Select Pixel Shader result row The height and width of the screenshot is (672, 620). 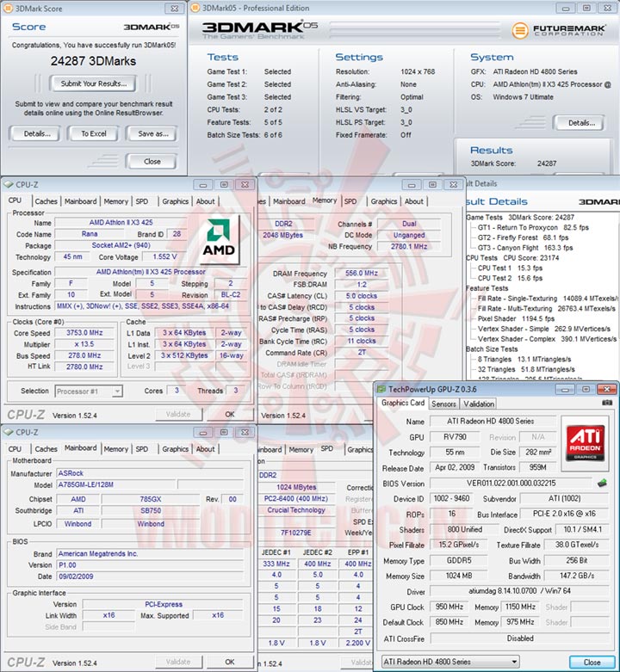(x=516, y=318)
